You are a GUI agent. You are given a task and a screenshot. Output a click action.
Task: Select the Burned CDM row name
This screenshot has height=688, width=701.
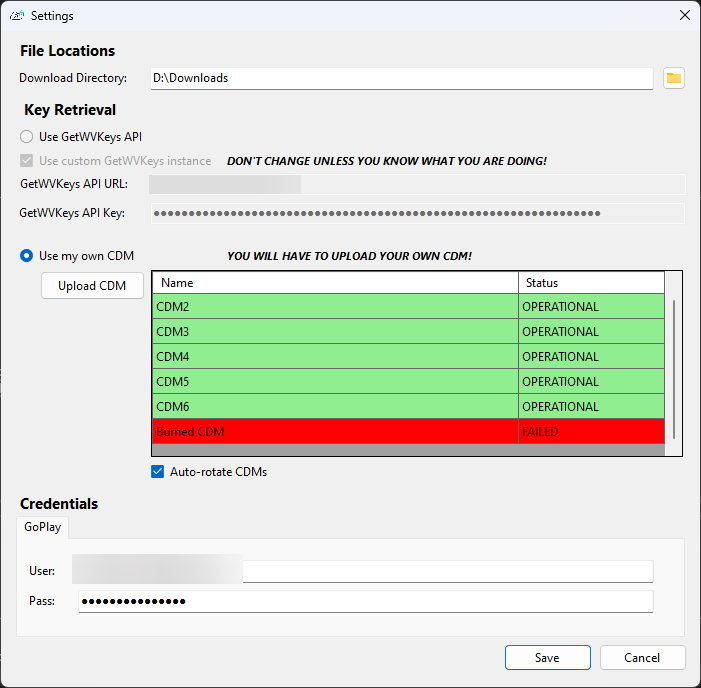pyautogui.click(x=335, y=432)
